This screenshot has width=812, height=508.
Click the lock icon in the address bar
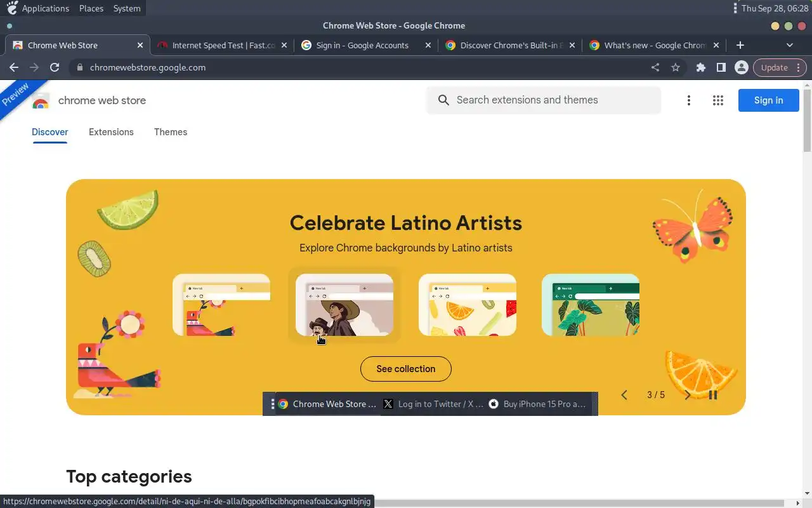click(79, 67)
